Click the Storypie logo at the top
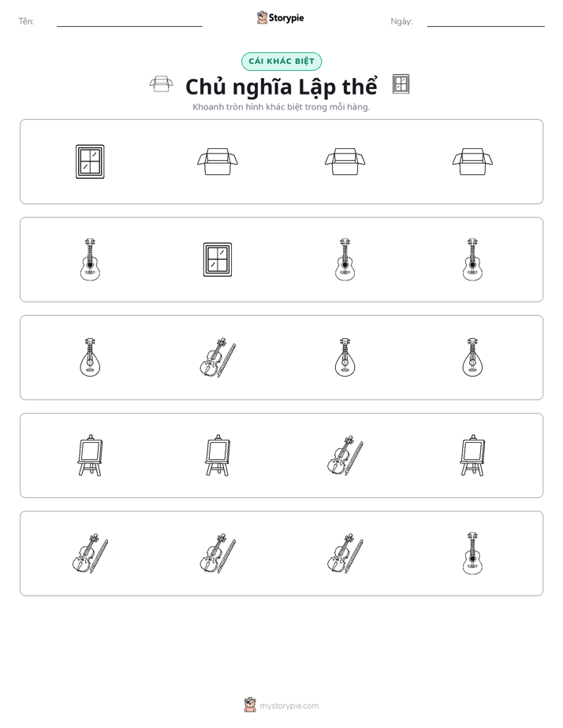Screen dimensions: 563x728 coord(280,17)
